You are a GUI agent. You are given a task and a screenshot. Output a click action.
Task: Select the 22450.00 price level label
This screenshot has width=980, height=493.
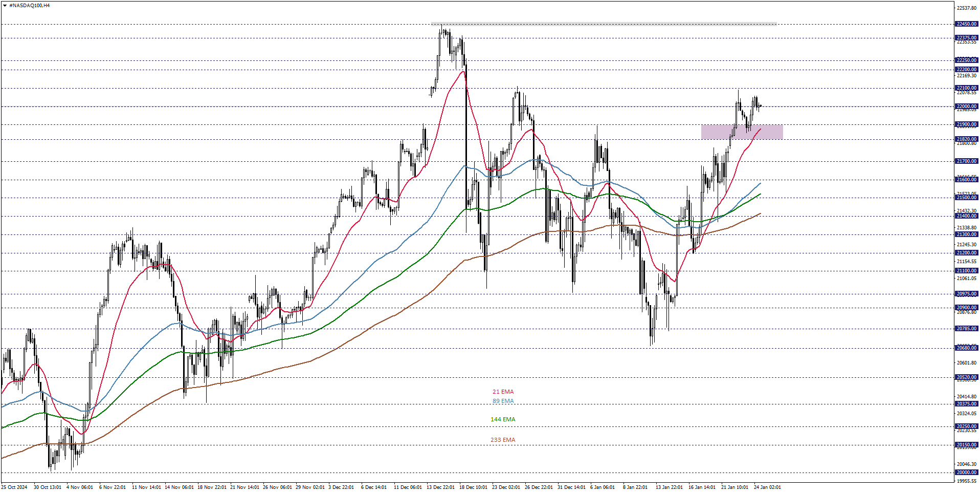966,24
